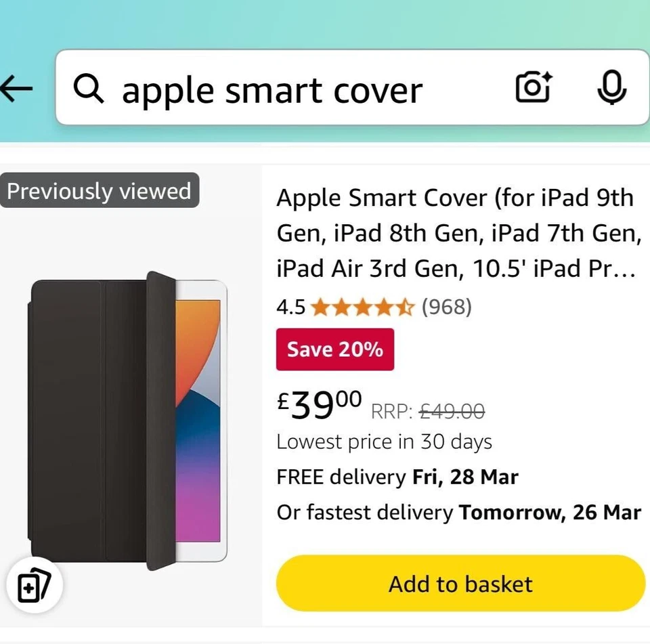Add the Apple Smart Cover to basket
This screenshot has width=650, height=644.
pos(460,584)
